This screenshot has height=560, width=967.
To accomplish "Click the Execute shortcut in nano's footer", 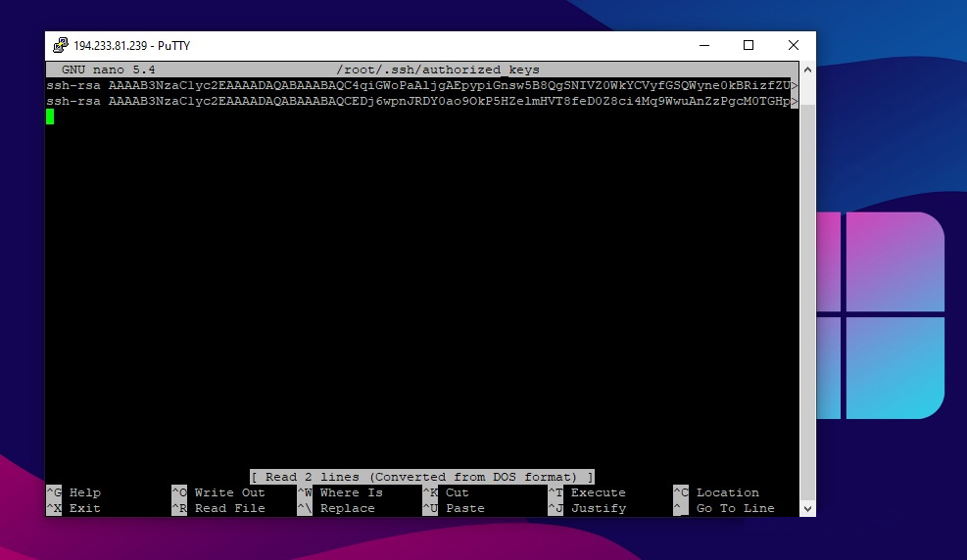I will (x=598, y=492).
